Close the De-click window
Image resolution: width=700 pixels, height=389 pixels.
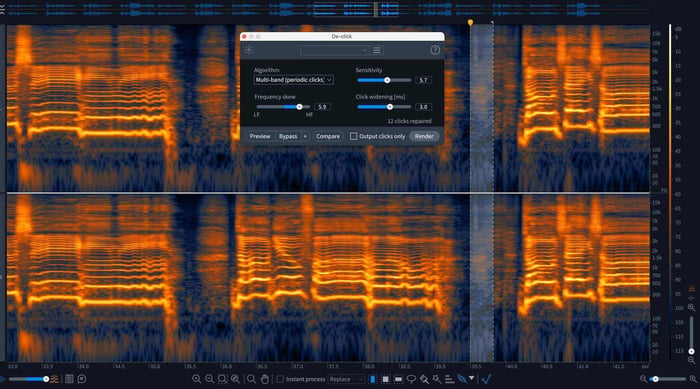point(244,36)
